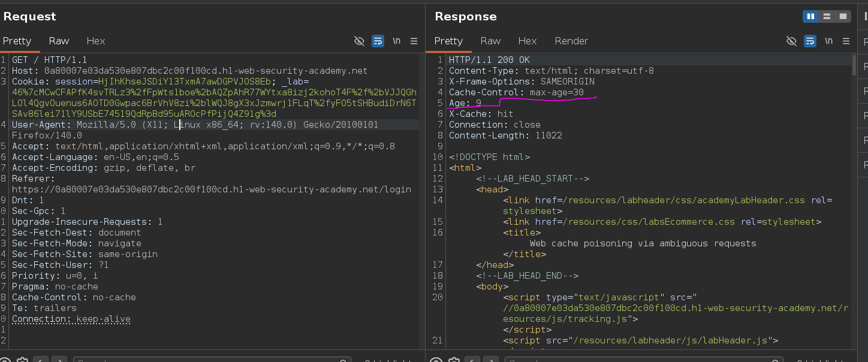This screenshot has width=868, height=362.
Task: Switch to the Response Raw tab
Action: tap(490, 41)
